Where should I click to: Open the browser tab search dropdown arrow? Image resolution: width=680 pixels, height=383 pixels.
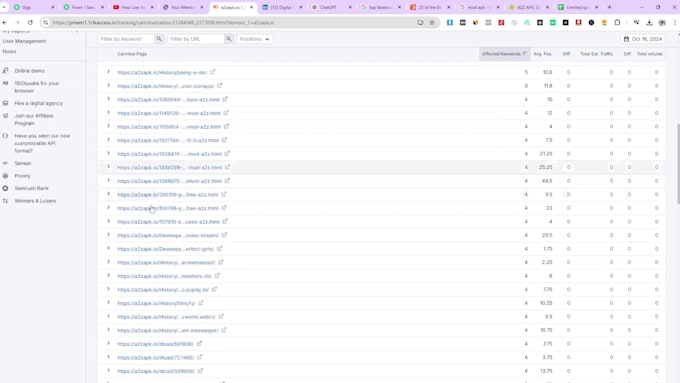pos(4,7)
